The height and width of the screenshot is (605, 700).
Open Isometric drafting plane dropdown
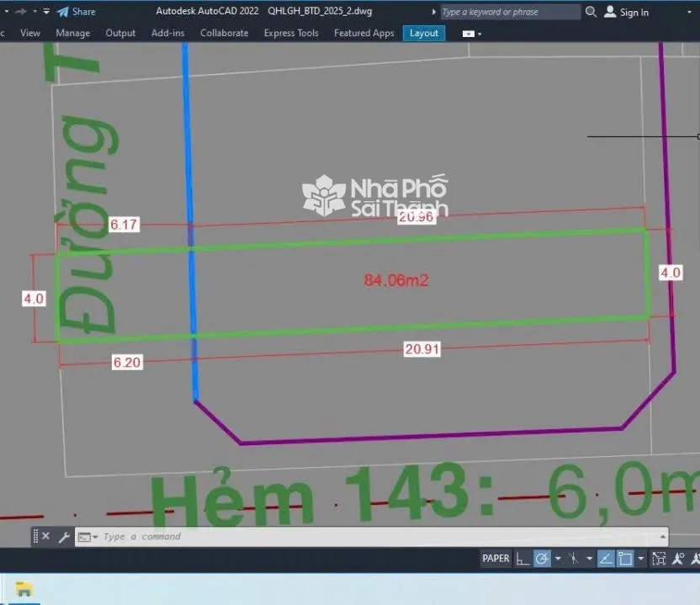pyautogui.click(x=589, y=559)
